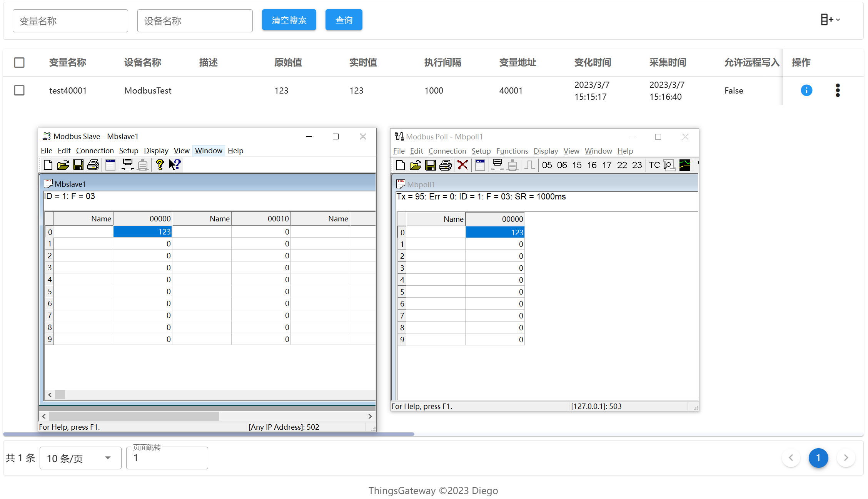The image size is (868, 499).
Task: Check the test40001 row checkbox
Action: (19, 90)
